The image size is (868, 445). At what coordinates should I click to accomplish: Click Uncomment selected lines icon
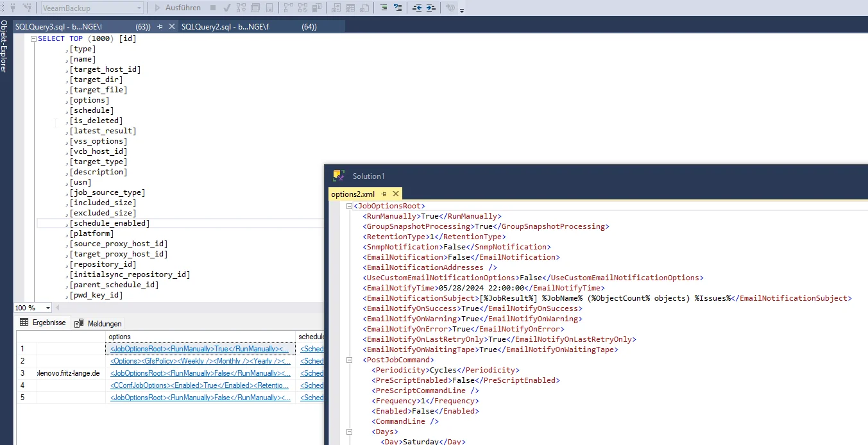398,8
